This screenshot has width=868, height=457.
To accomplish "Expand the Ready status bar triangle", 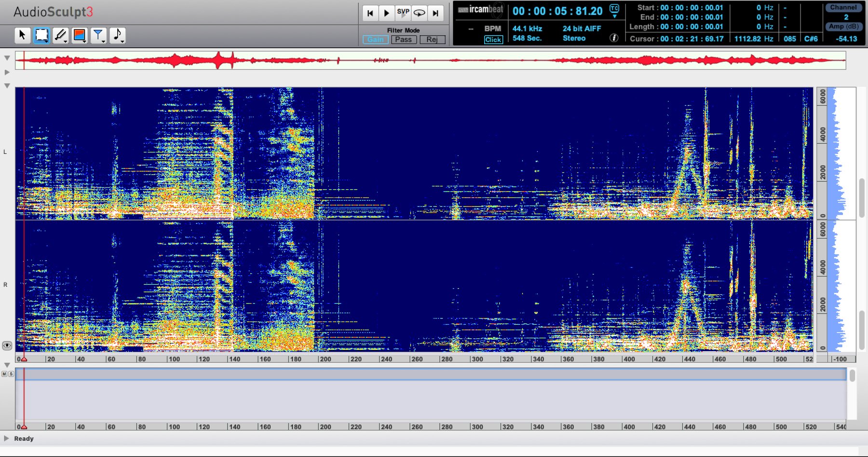I will click(6, 438).
